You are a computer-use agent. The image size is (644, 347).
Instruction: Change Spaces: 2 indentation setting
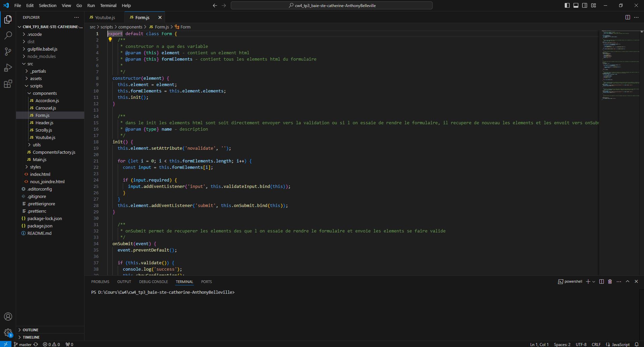562,344
